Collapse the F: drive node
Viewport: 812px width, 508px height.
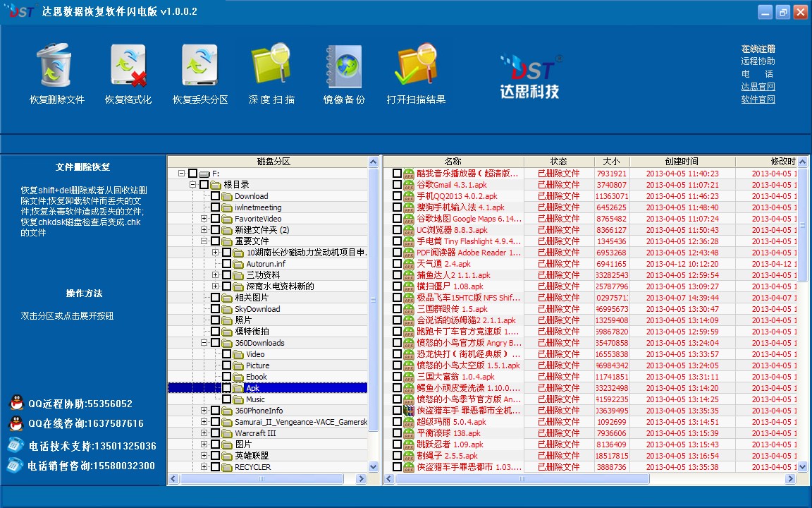pos(181,173)
